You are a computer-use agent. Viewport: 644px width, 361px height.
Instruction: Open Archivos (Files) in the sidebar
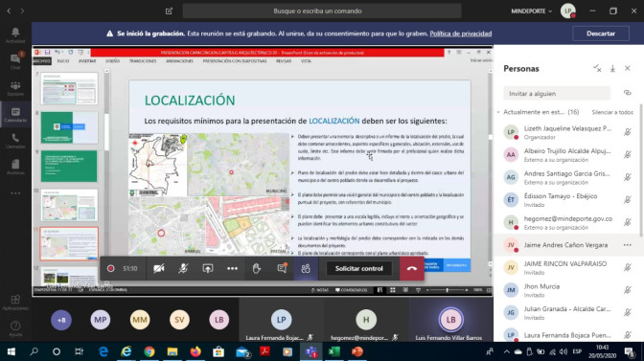15,167
